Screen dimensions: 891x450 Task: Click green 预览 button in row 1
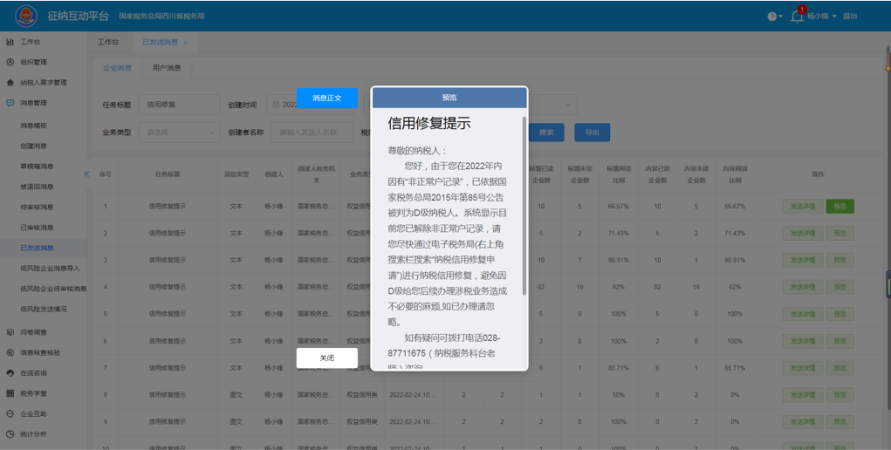[x=840, y=206]
